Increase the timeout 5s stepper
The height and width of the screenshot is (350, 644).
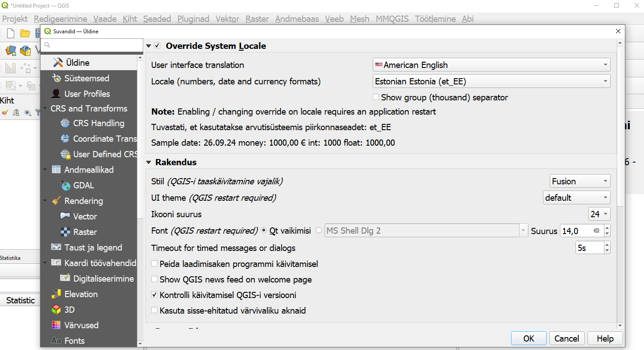tap(607, 245)
